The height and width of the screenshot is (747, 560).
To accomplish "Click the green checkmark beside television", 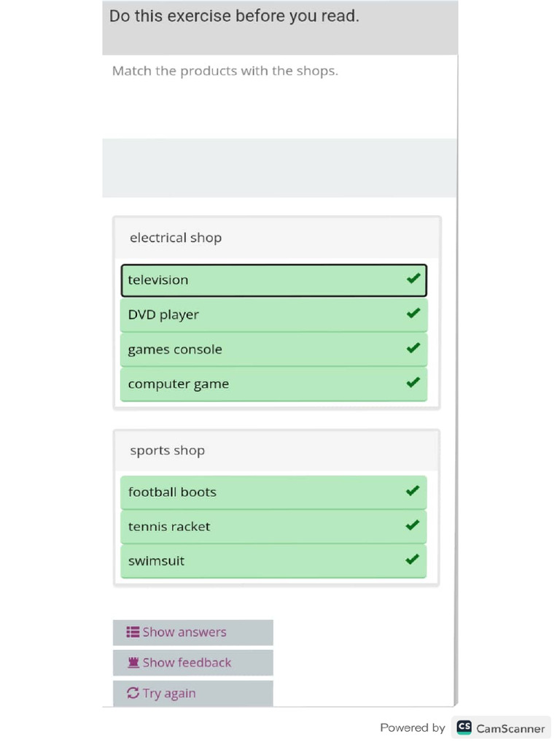I will [413, 279].
